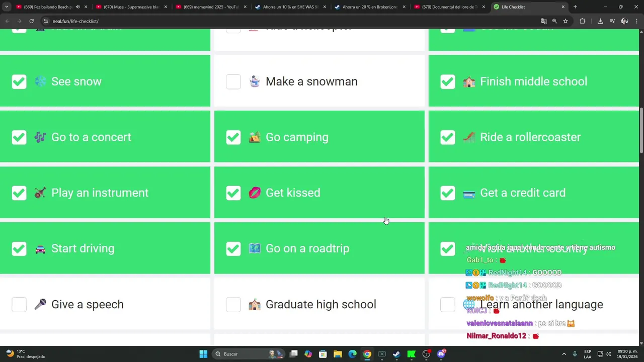Click the map emoji beside Go on a roadtrip
This screenshot has width=644, height=362.
click(x=255, y=248)
